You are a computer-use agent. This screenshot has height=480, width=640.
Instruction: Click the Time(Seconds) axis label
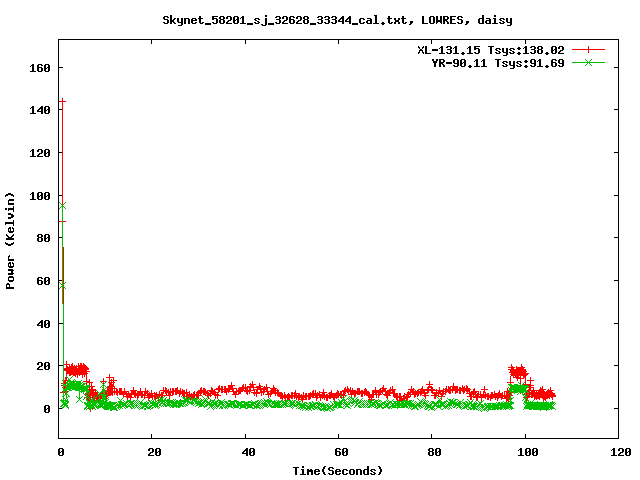click(x=338, y=471)
